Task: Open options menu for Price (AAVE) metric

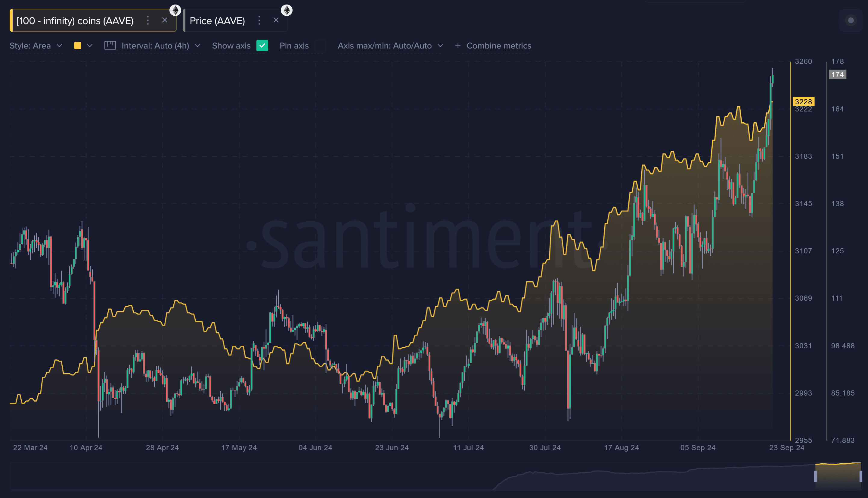Action: (x=259, y=20)
